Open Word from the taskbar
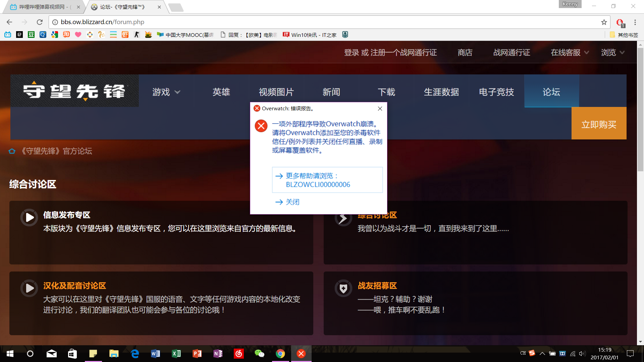Screen dimensions: 644x362 coord(156,354)
